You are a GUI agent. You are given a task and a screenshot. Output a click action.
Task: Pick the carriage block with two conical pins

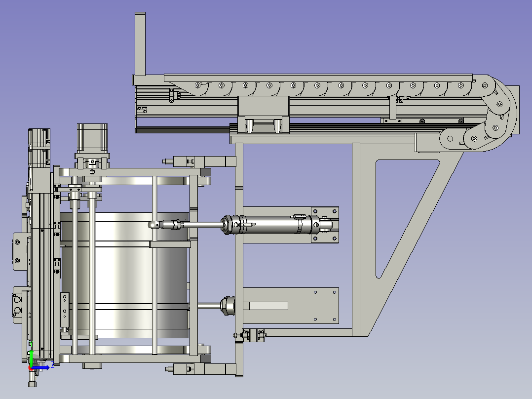pyautogui.click(x=264, y=115)
